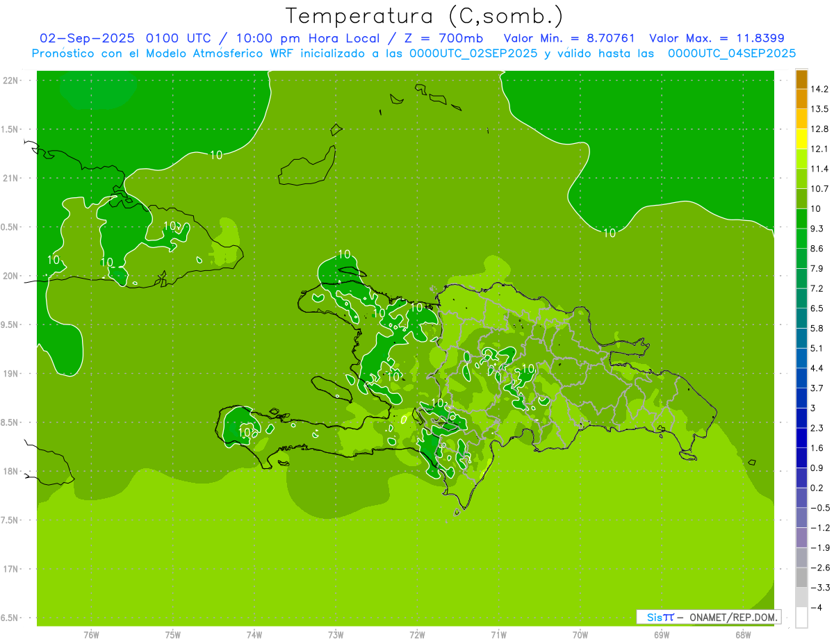834x644 pixels.
Task: Click the 22N latitude label
Action: (10, 80)
